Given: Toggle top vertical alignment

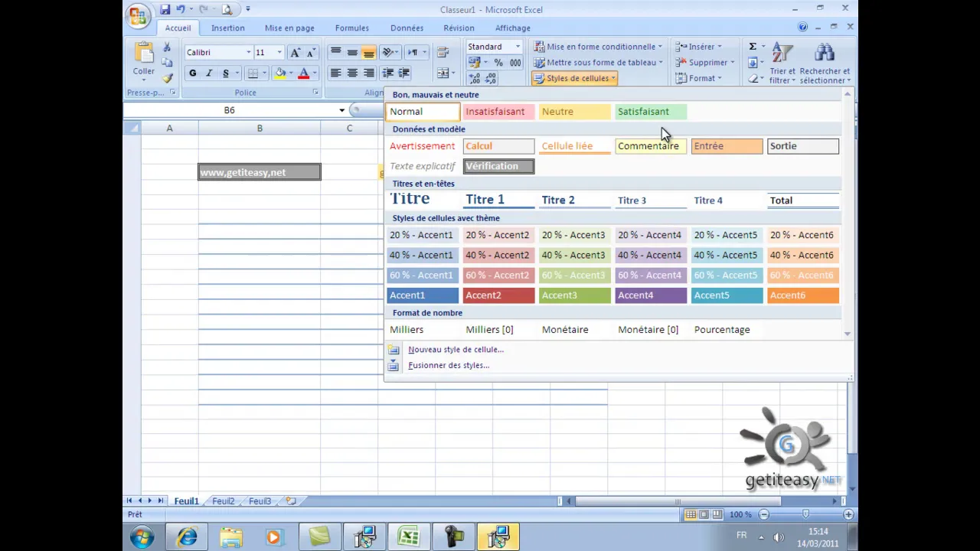Looking at the screenshot, I should (335, 52).
